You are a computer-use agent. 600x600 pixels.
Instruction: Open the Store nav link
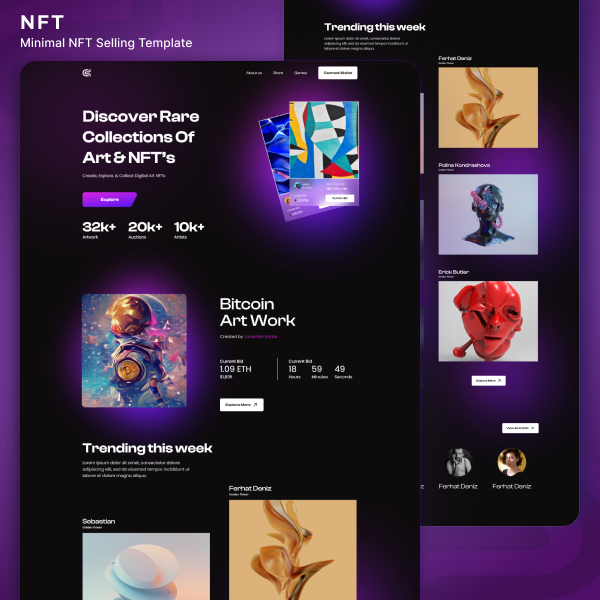278,73
